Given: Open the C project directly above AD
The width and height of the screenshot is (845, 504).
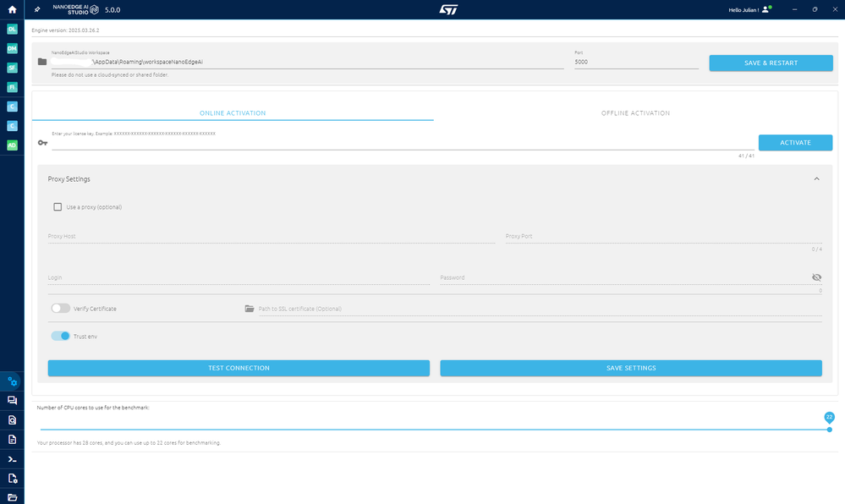Looking at the screenshot, I should coord(12,126).
